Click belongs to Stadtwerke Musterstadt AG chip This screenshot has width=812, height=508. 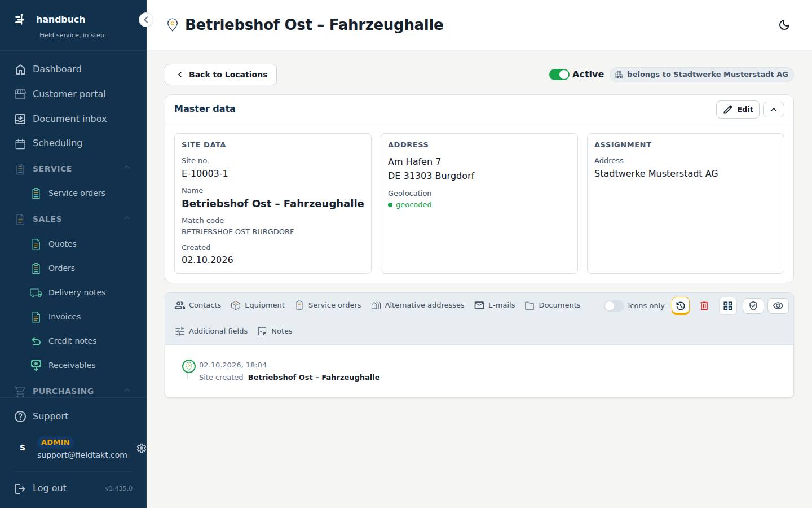pyautogui.click(x=701, y=75)
